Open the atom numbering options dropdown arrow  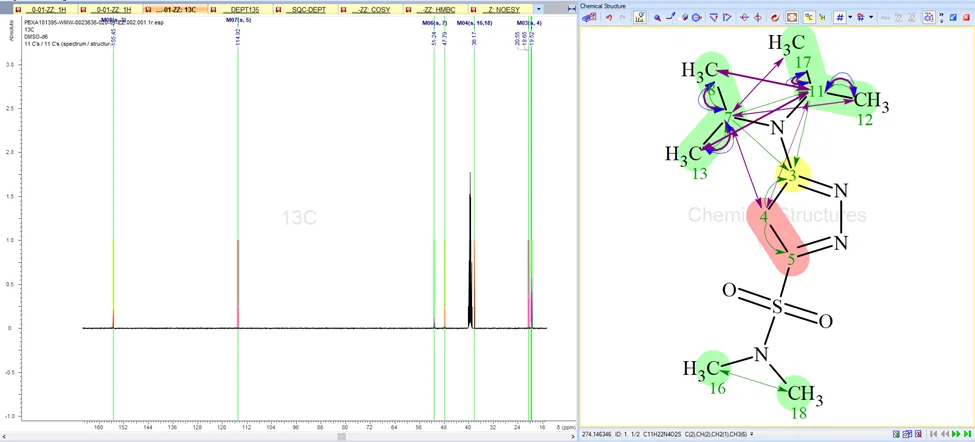pos(850,17)
